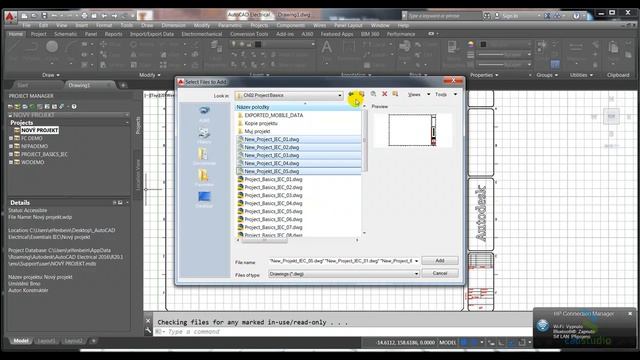Click the Help question mark icon in Project Manager

74,107
